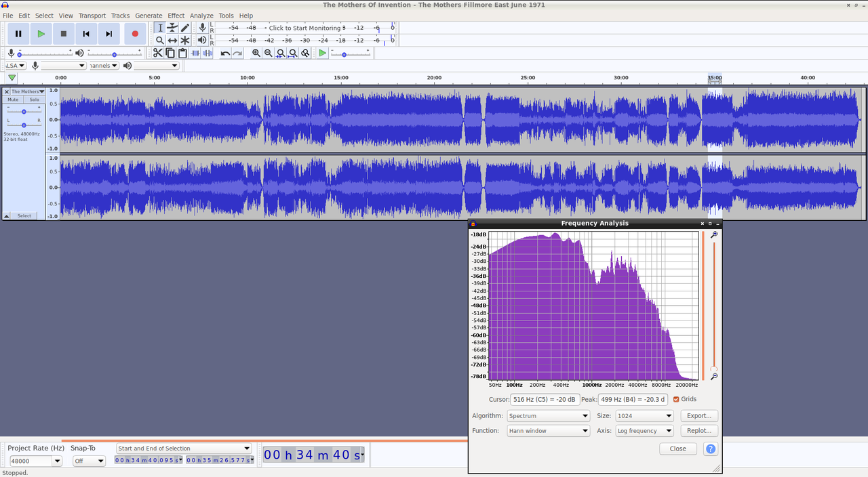This screenshot has height=477, width=868.
Task: Click the record meter microphone icon
Action: tap(202, 28)
